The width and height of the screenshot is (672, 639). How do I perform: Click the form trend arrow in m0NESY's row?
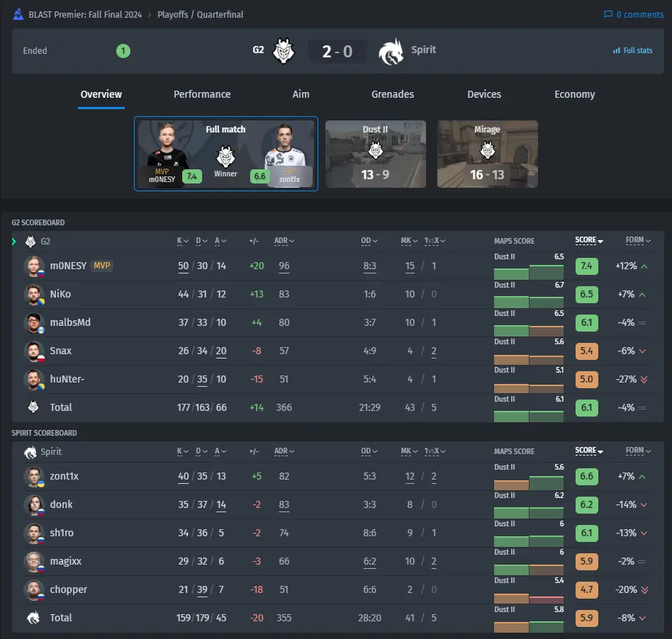(644, 266)
